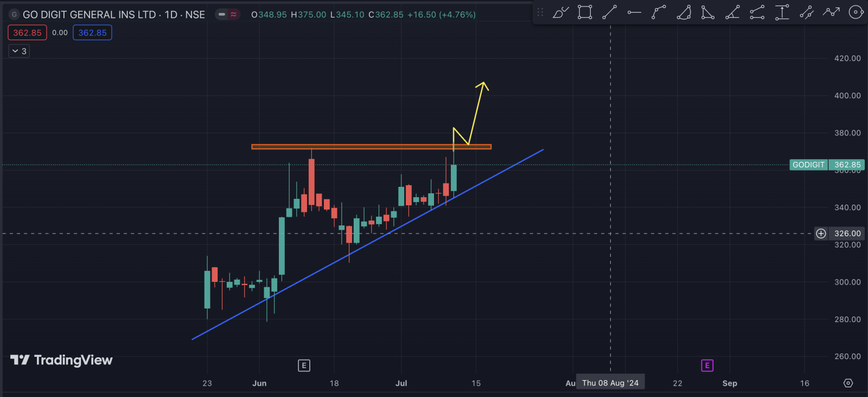868x397 pixels.
Task: Click the Jul label on time axis
Action: 401,383
